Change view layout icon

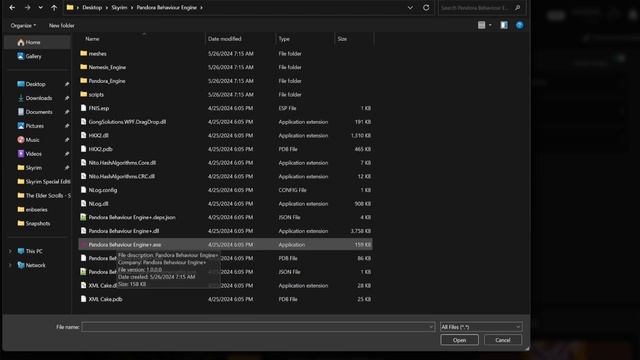pos(482,25)
